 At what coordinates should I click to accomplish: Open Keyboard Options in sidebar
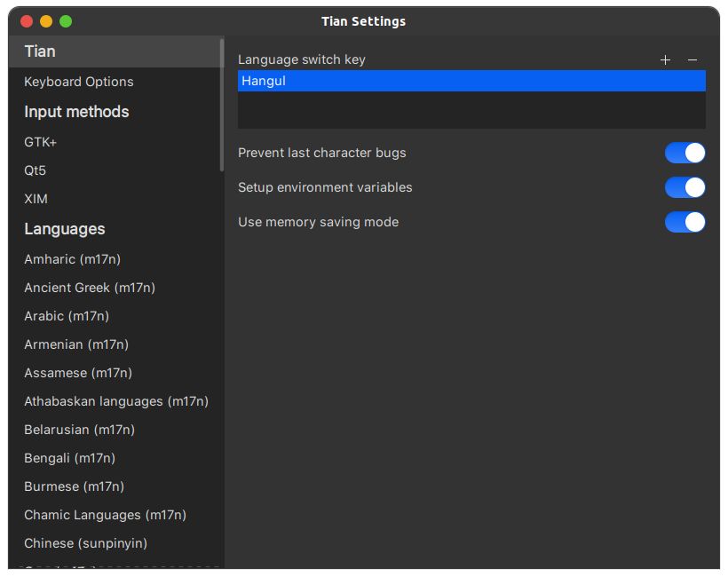pos(79,82)
